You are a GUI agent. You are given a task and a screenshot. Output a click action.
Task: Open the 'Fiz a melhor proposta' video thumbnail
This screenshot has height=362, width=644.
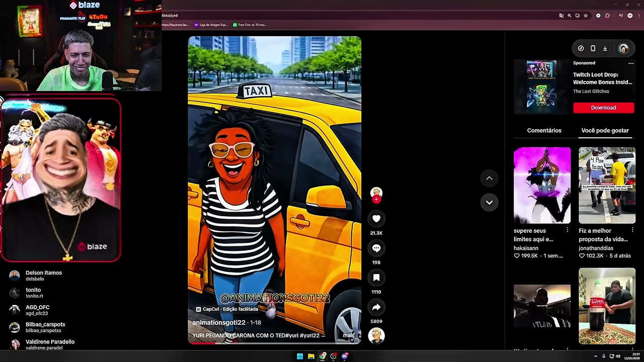point(607,185)
